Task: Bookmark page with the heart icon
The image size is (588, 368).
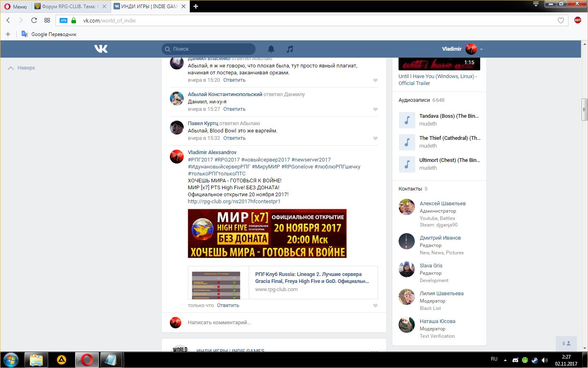Action: [x=561, y=20]
